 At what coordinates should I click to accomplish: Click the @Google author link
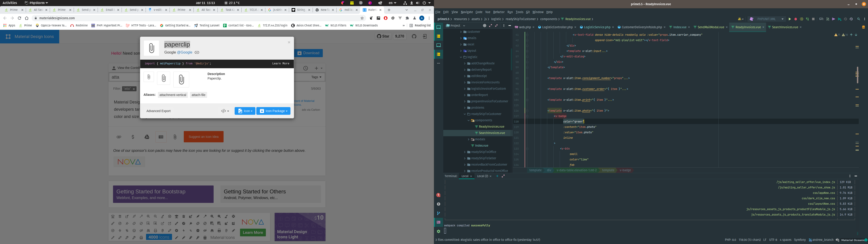(x=185, y=53)
